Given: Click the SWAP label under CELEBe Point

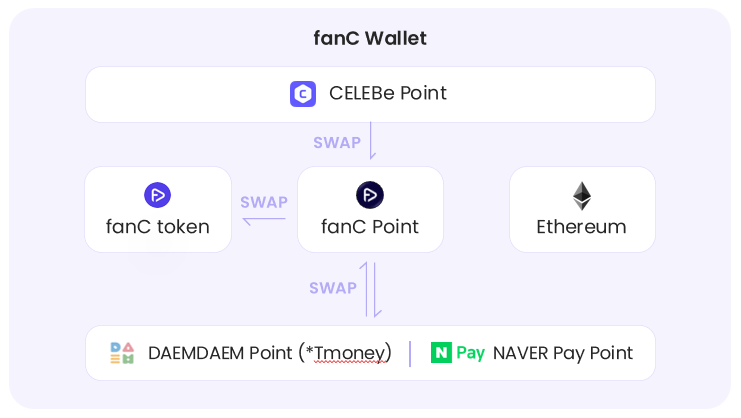Looking at the screenshot, I should pyautogui.click(x=337, y=142).
